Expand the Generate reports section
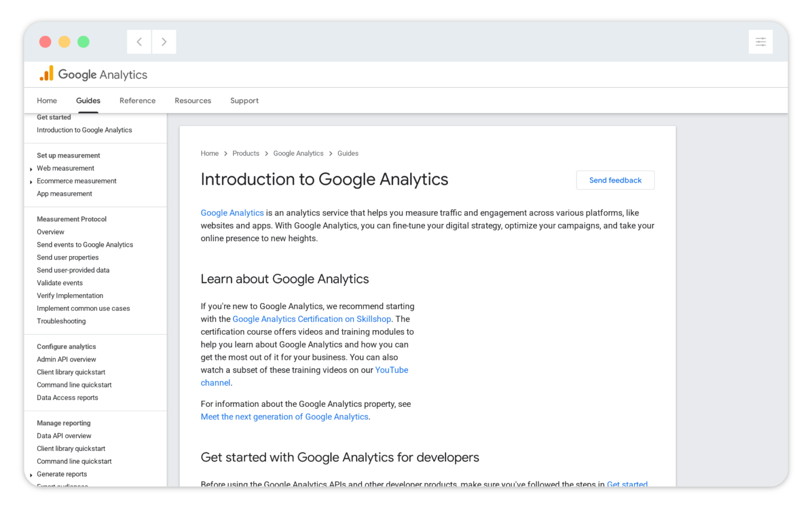Image resolution: width=812 pixels, height=508 pixels. click(31, 475)
